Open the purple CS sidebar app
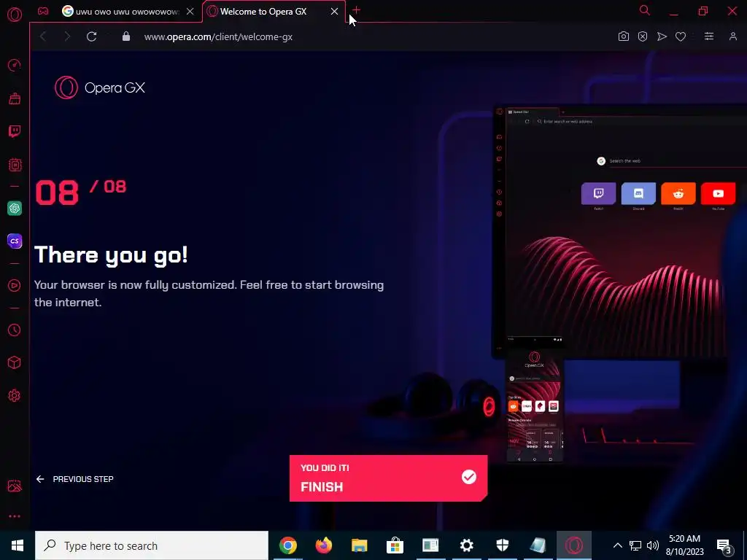The height and width of the screenshot is (560, 747). point(15,241)
